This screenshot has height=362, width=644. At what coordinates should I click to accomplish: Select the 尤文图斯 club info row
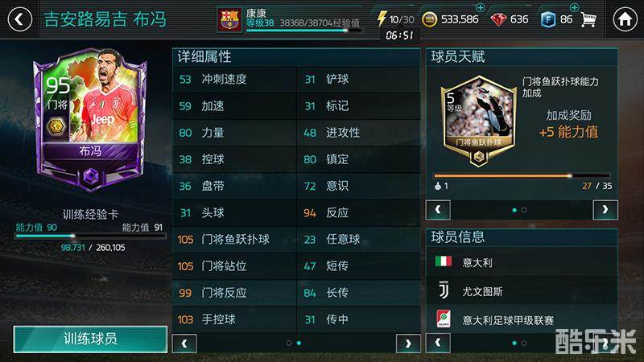point(522,291)
